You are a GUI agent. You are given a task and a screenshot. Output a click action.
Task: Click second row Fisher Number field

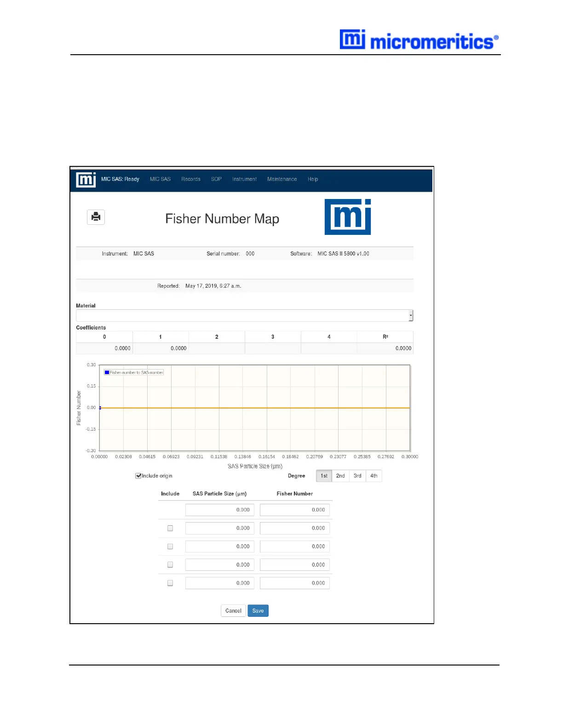coord(295,528)
